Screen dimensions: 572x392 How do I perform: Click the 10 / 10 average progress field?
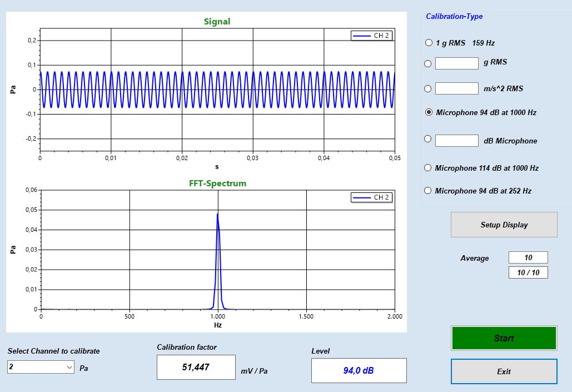tap(528, 272)
